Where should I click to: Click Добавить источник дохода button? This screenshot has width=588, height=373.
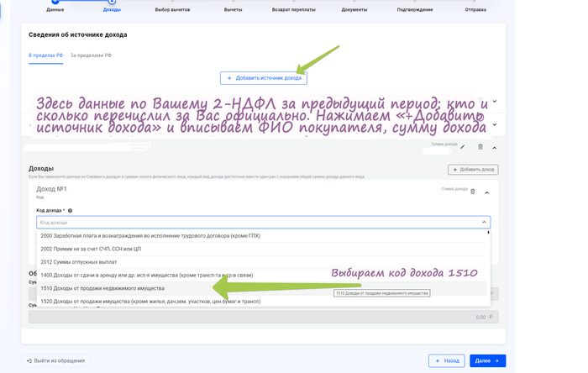pos(263,78)
